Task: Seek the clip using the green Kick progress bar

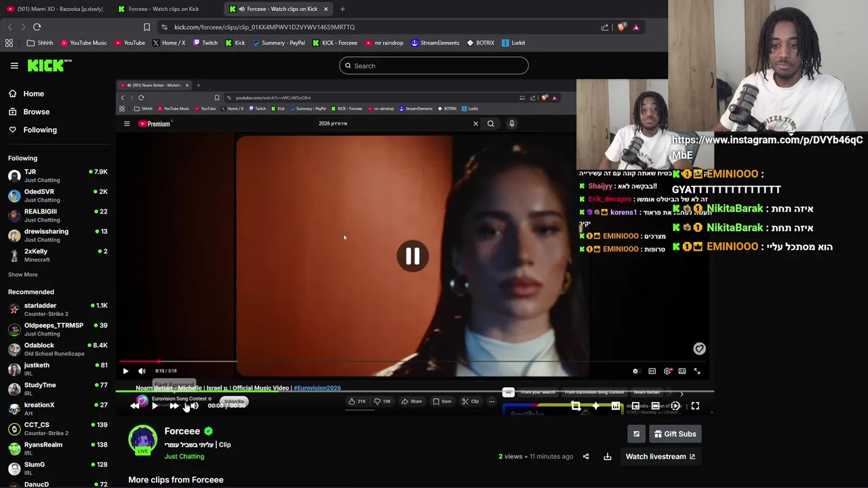Action: 414,391
